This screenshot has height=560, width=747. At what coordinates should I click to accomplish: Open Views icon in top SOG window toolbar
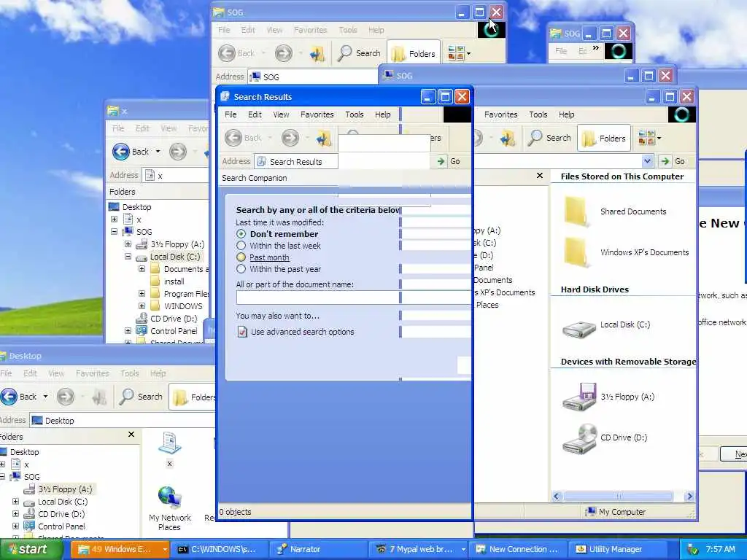(x=457, y=53)
